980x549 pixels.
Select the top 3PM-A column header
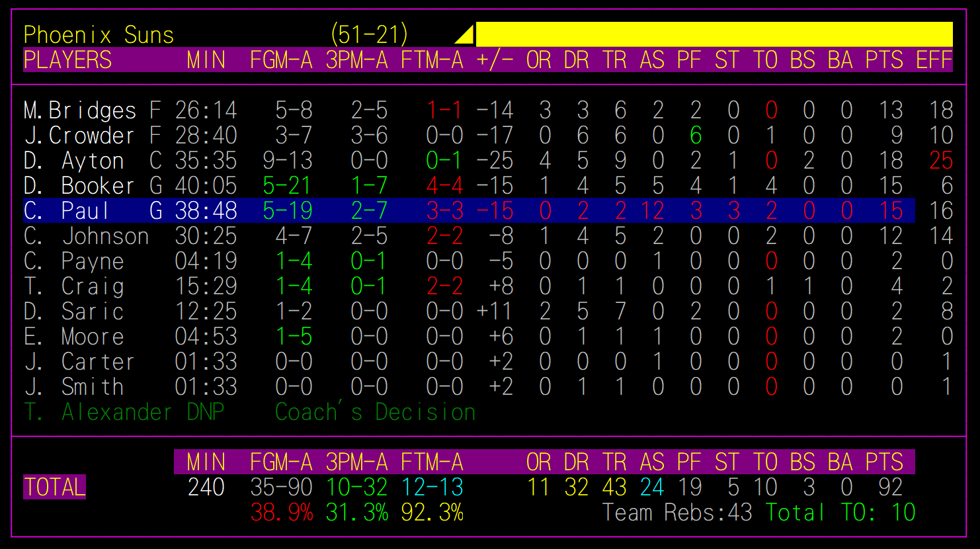[356, 60]
